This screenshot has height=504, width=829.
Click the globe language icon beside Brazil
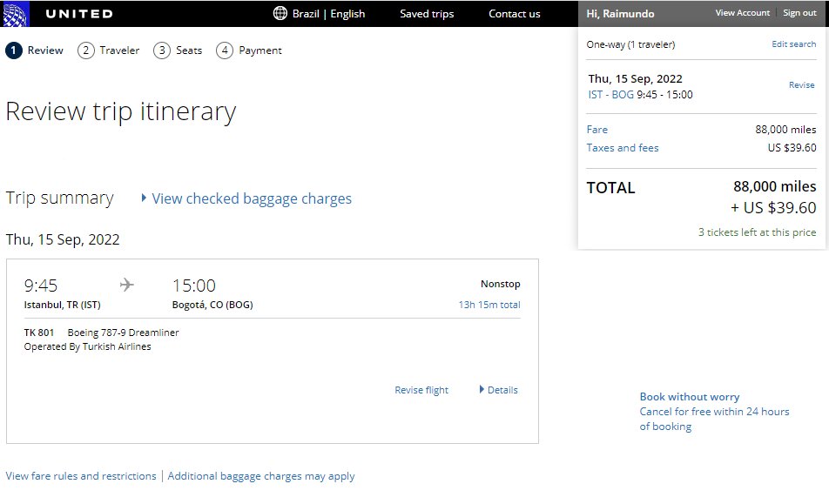click(x=280, y=13)
